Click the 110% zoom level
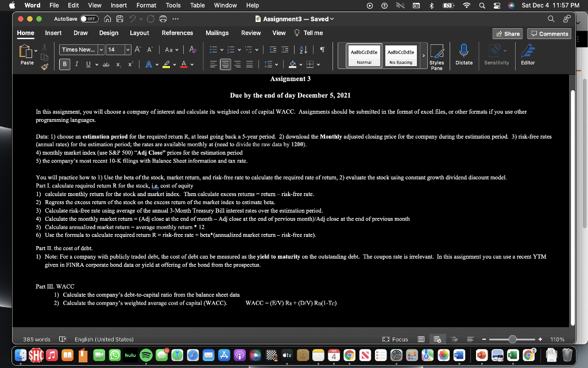The height and width of the screenshot is (368, 588). [x=557, y=339]
